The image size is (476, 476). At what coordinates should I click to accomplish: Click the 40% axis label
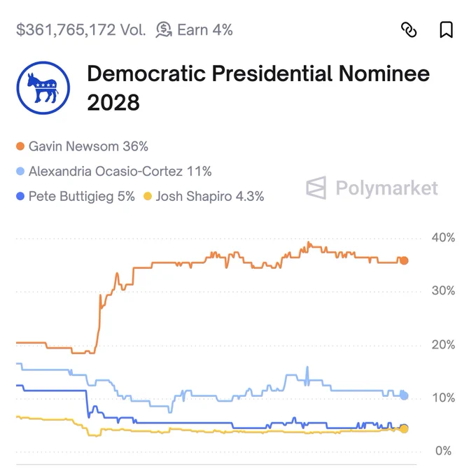pos(443,238)
